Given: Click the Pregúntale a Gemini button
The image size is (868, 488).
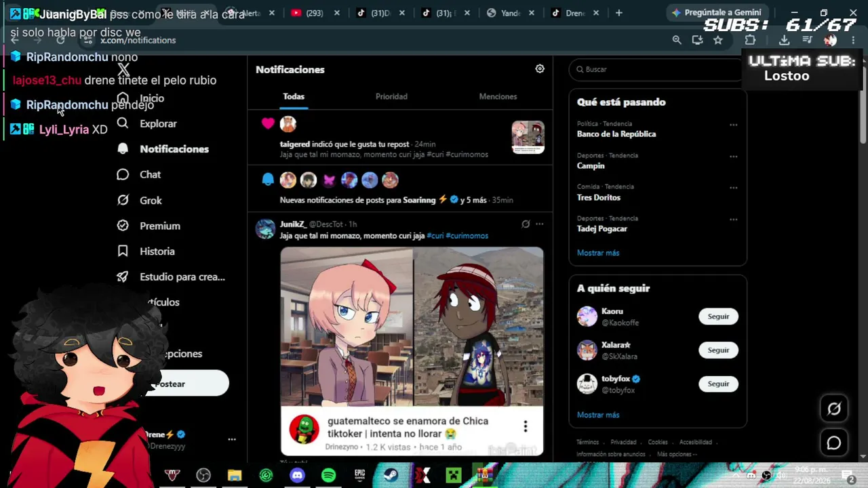Looking at the screenshot, I should click(717, 13).
